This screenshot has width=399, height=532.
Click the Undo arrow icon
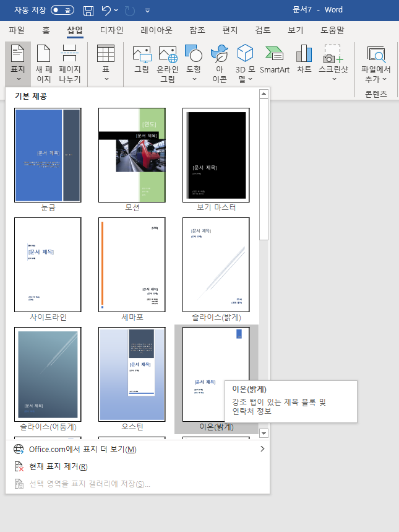pyautogui.click(x=106, y=11)
